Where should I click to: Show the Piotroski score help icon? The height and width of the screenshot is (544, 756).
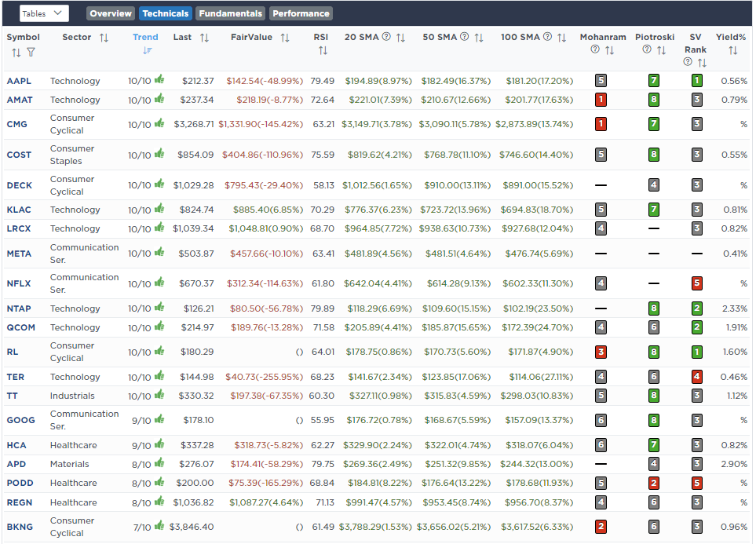click(647, 49)
